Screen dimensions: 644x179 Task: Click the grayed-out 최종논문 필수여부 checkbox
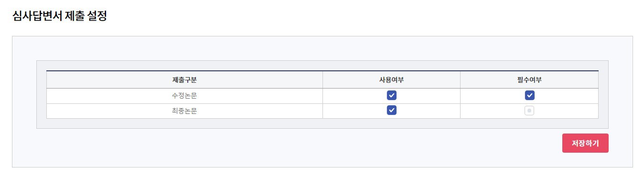(x=529, y=111)
